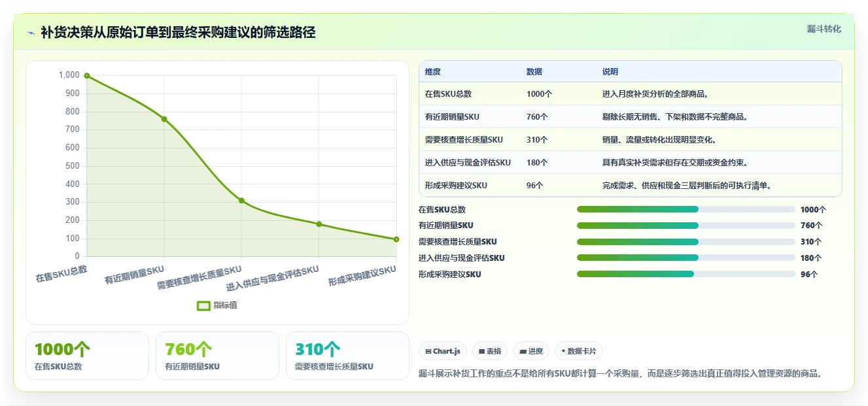Click the 形成采购建议SKU x-axis label
Image resolution: width=868 pixels, height=406 pixels.
(x=362, y=276)
